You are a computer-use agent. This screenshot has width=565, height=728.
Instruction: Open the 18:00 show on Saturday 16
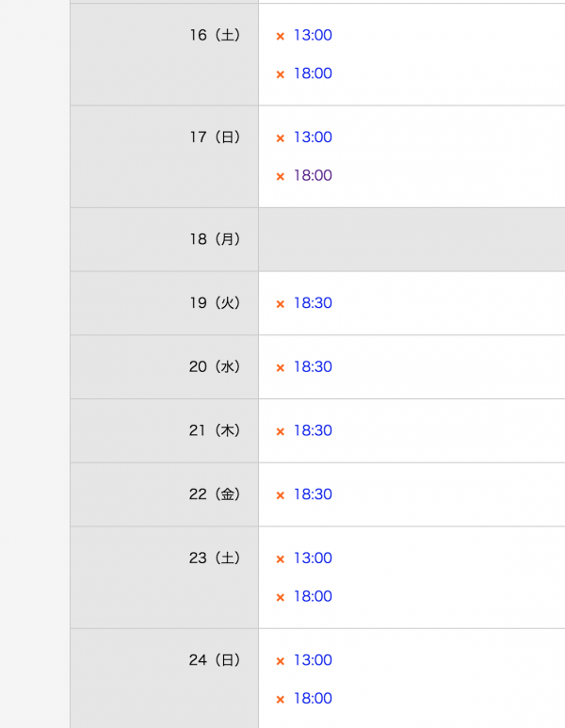tap(313, 73)
